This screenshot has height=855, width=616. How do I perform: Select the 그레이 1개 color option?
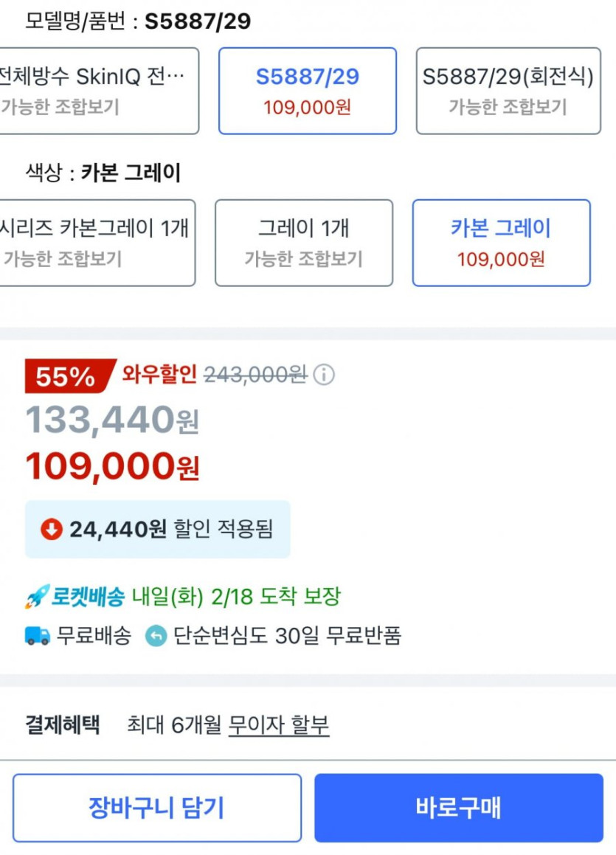pyautogui.click(x=303, y=243)
